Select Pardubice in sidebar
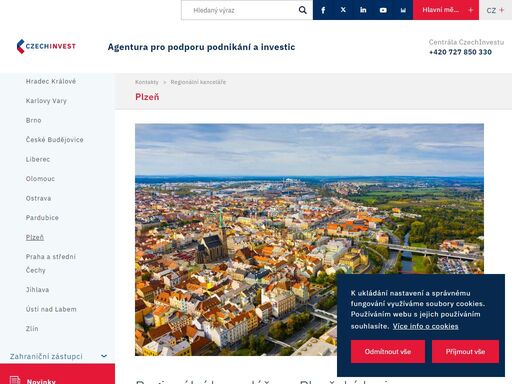 (x=42, y=217)
